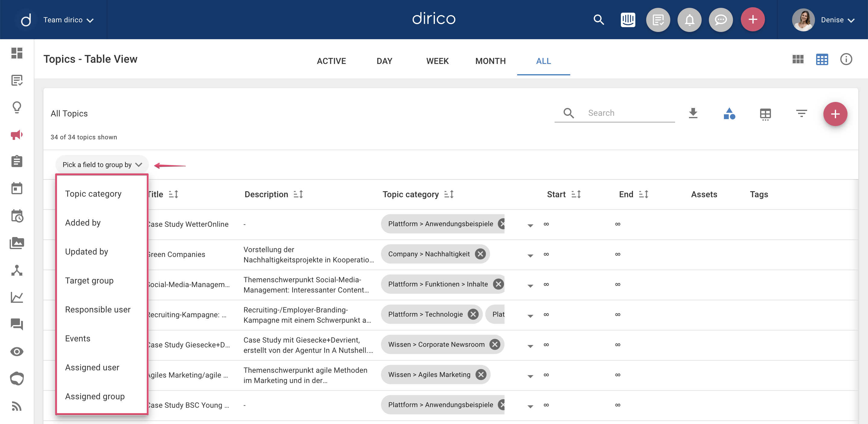Remove the 'Wissen > Agiles Marketing' category chip

point(481,375)
